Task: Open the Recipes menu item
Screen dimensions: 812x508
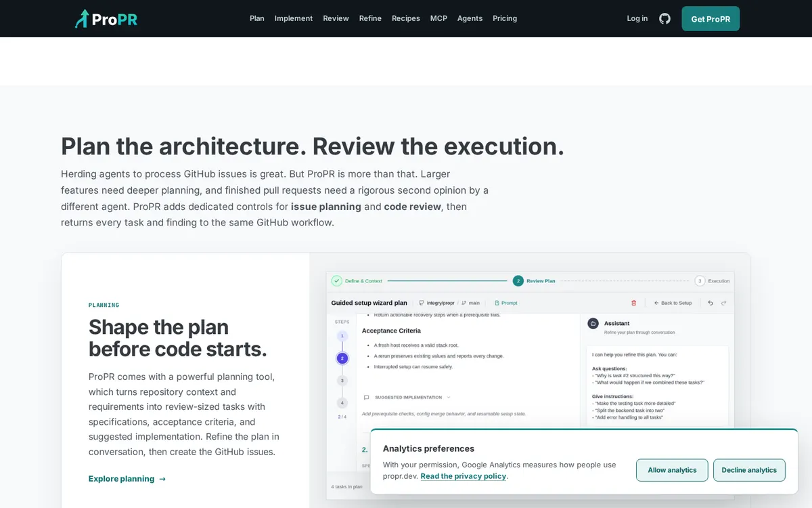Action: pos(406,18)
